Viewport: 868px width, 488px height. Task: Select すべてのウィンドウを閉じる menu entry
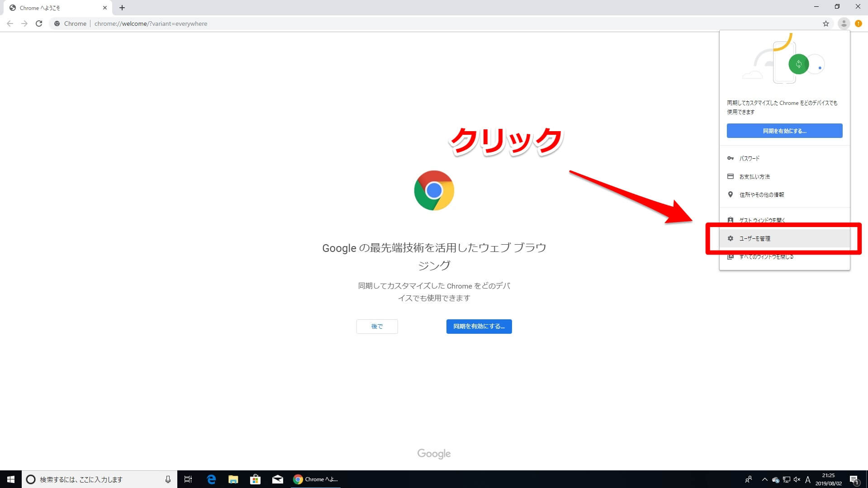point(784,256)
